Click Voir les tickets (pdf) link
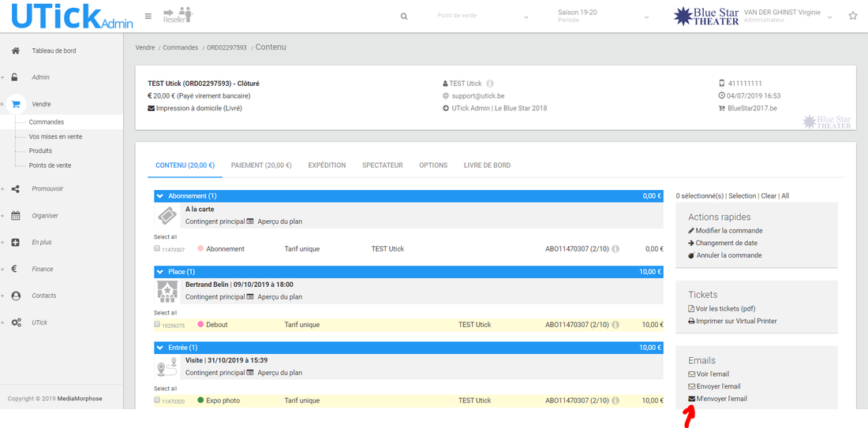Screen dimensions: 868x428 click(x=725, y=309)
